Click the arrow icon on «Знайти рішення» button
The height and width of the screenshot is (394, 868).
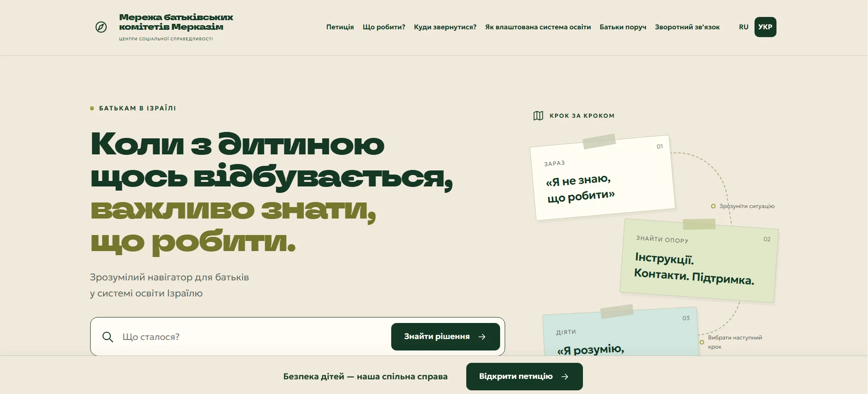click(482, 337)
